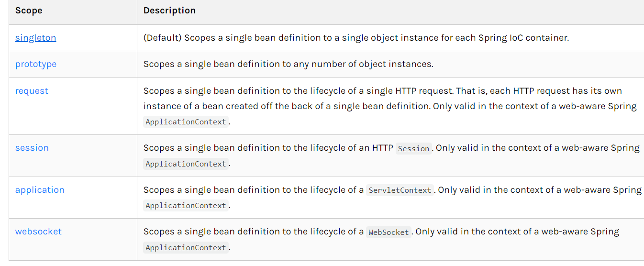Click the session row description sentence
644x266 pixels.
pyautogui.click(x=268, y=148)
